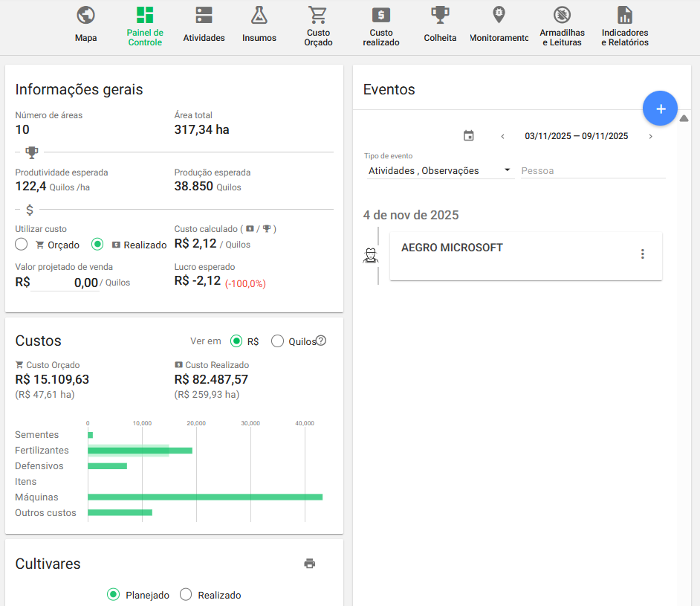Open the Tipo de evento dropdown
This screenshot has width=700, height=606.
(x=439, y=170)
